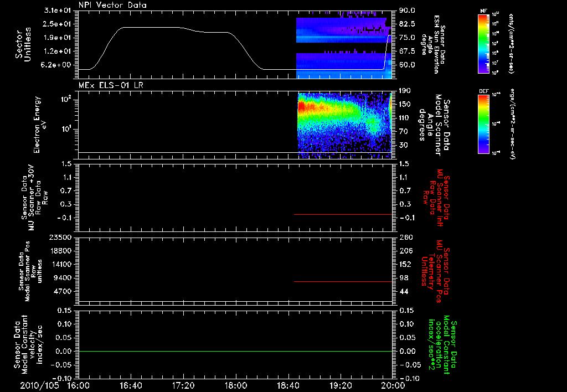Click the 18:00 time axis label
The image size is (567, 392).
click(x=236, y=385)
